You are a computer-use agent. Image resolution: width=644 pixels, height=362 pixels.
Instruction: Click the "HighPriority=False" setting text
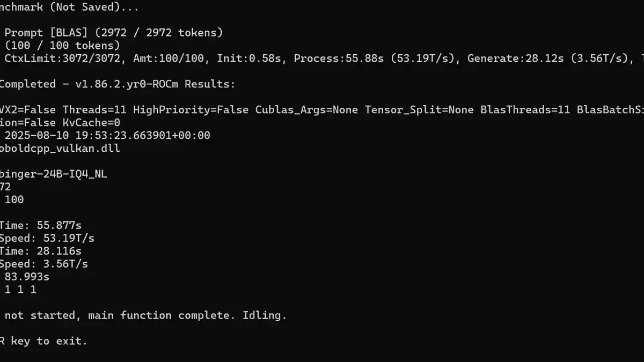pos(191,110)
